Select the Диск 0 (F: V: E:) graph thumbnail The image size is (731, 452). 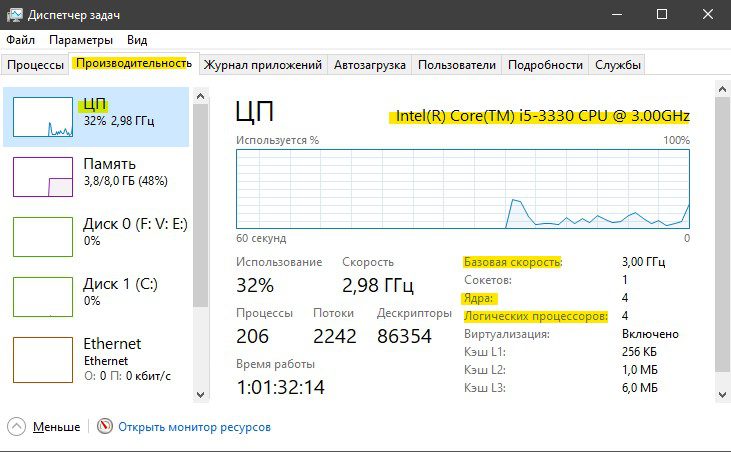[43, 237]
